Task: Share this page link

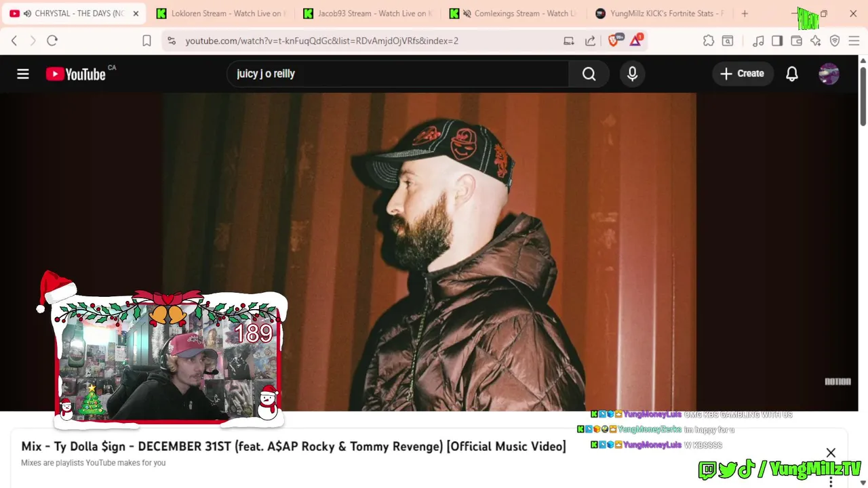Action: [x=590, y=41]
